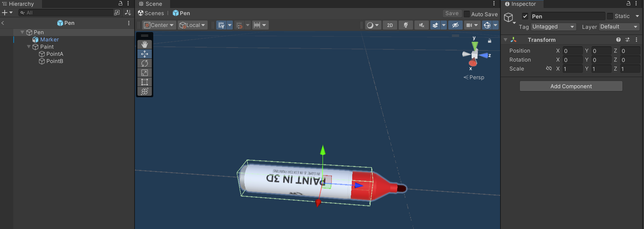Open the Tag dropdown showing Untagged
The width and height of the screenshot is (644, 229).
click(x=553, y=27)
